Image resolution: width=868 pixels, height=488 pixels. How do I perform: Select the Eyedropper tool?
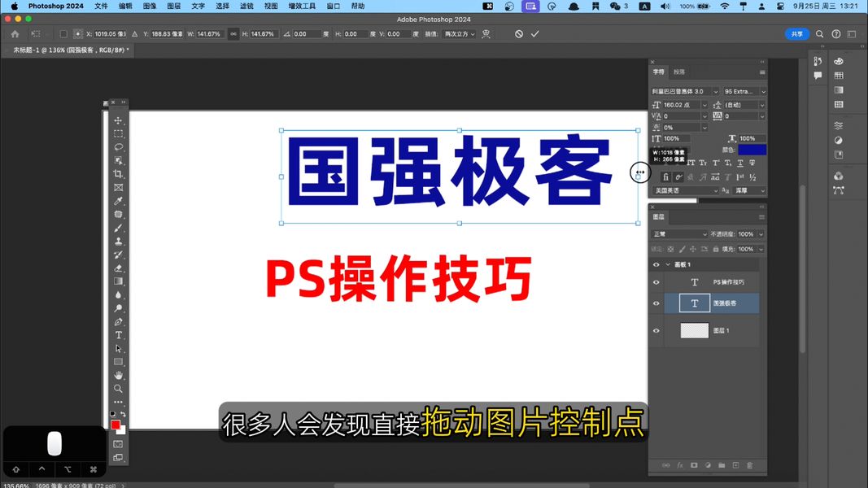pyautogui.click(x=118, y=201)
